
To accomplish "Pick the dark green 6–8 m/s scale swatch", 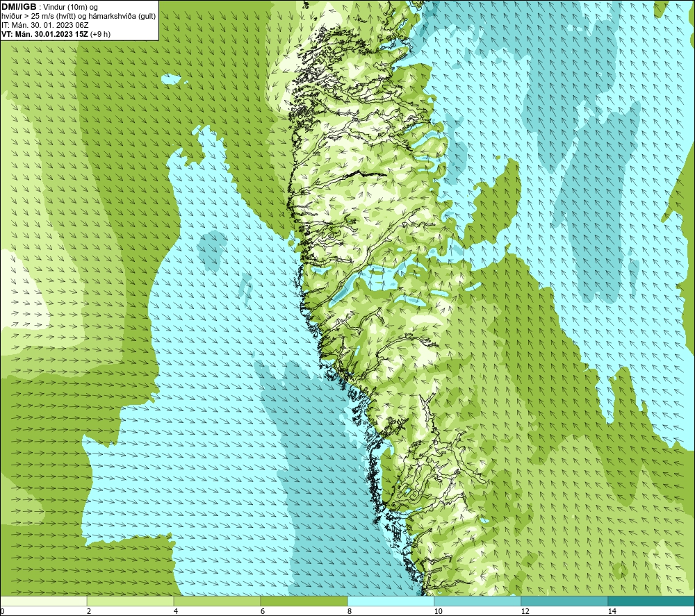I will (x=304, y=601).
